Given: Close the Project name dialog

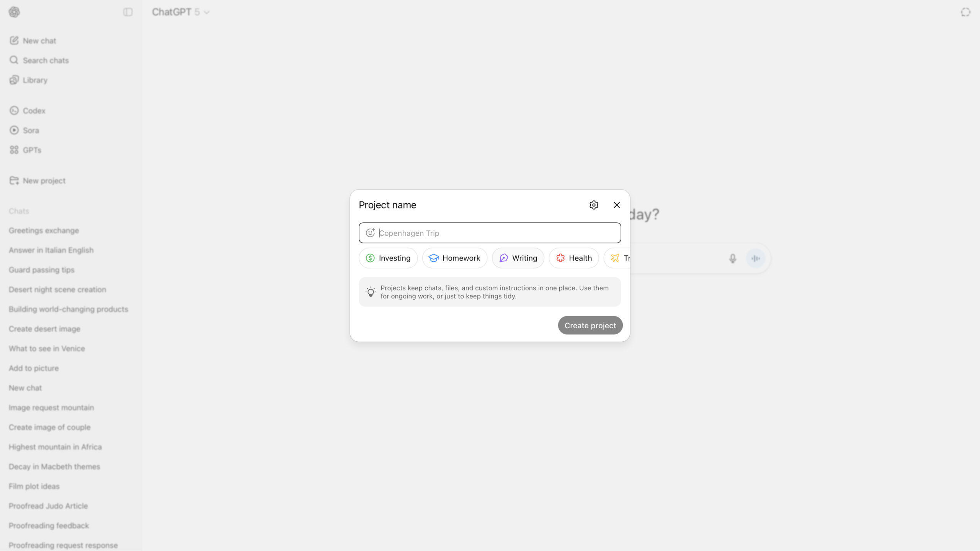Looking at the screenshot, I should (x=617, y=205).
